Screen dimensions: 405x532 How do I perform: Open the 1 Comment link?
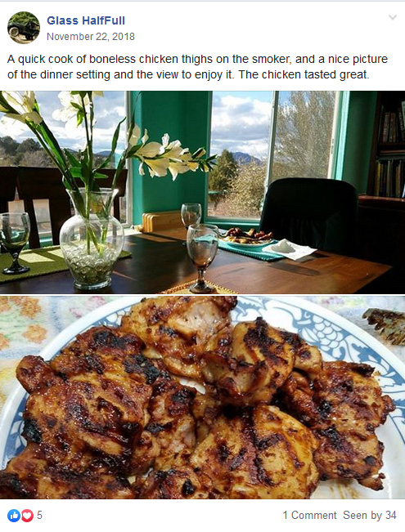coord(309,516)
